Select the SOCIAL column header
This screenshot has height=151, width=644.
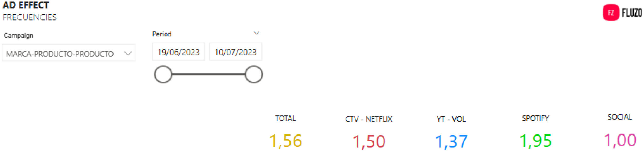620,117
